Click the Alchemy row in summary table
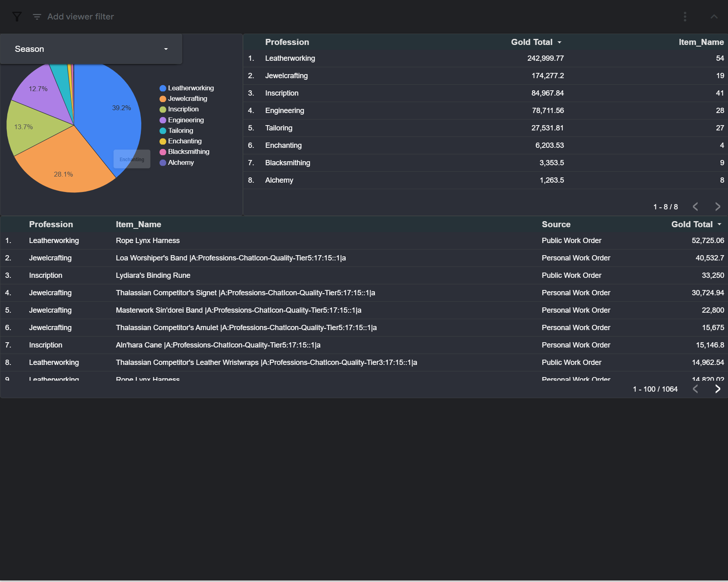The width and height of the screenshot is (728, 582). tap(485, 180)
